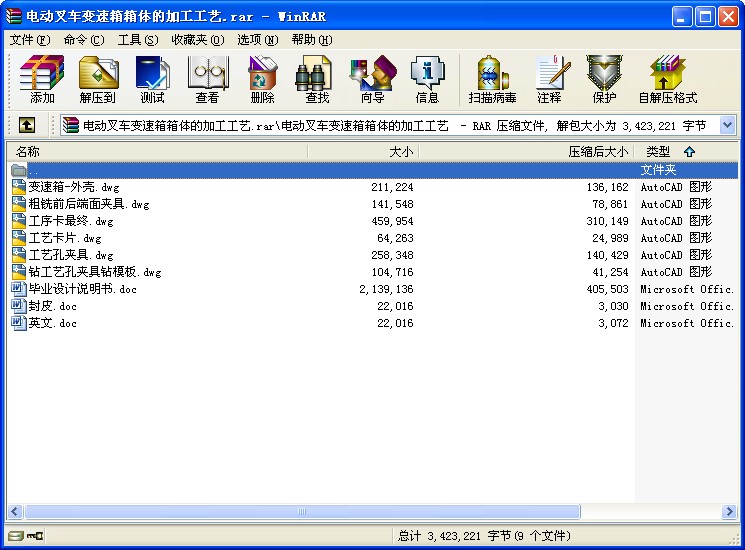Open the Commands (命令) menu
Screen dimensions: 745x550
point(84,40)
